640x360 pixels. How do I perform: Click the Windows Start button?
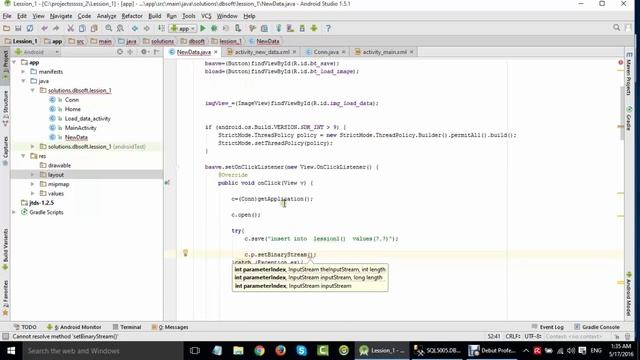coord(11,351)
